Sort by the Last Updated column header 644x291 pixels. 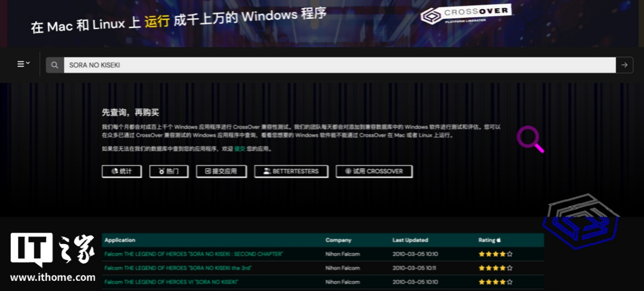pyautogui.click(x=410, y=240)
